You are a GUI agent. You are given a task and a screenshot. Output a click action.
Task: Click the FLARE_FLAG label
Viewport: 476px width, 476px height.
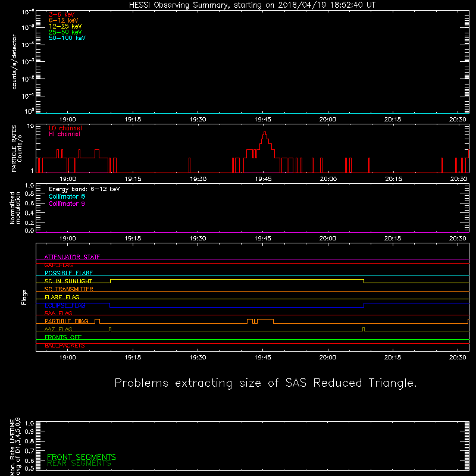62,297
